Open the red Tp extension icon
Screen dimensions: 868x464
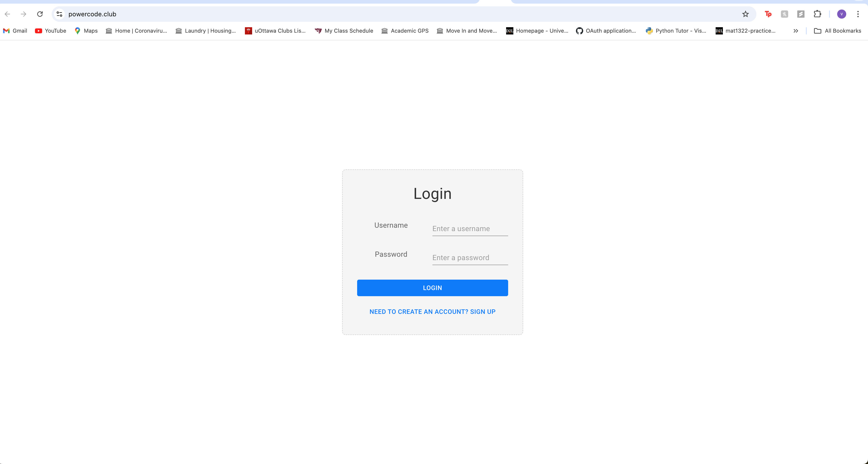click(768, 14)
